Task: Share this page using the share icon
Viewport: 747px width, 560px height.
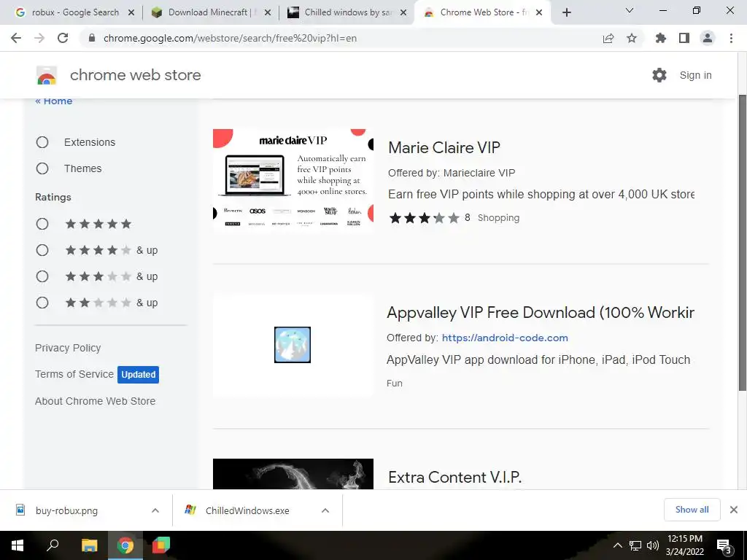Action: pos(608,38)
